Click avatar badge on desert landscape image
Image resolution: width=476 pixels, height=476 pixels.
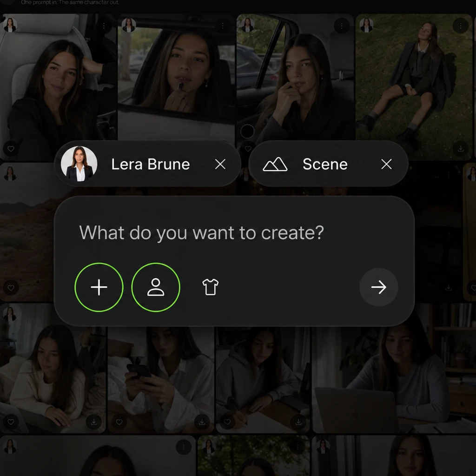[x=10, y=174]
